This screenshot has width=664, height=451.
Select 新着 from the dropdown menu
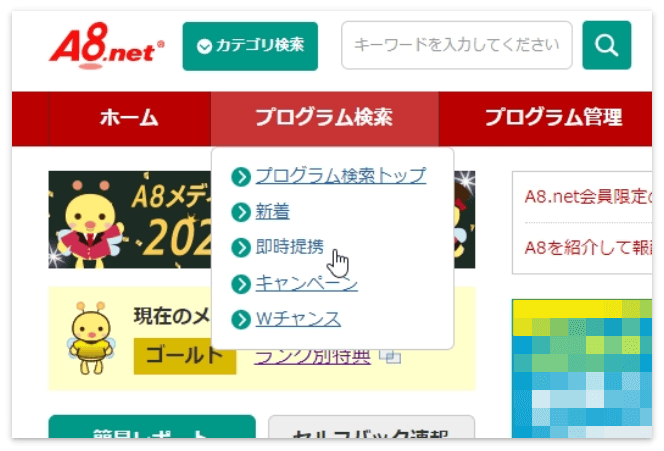[x=272, y=211]
